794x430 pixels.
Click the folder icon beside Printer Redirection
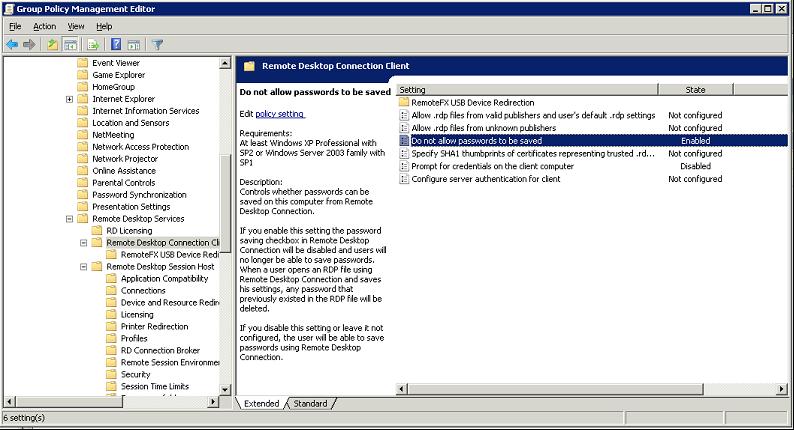pyautogui.click(x=111, y=327)
